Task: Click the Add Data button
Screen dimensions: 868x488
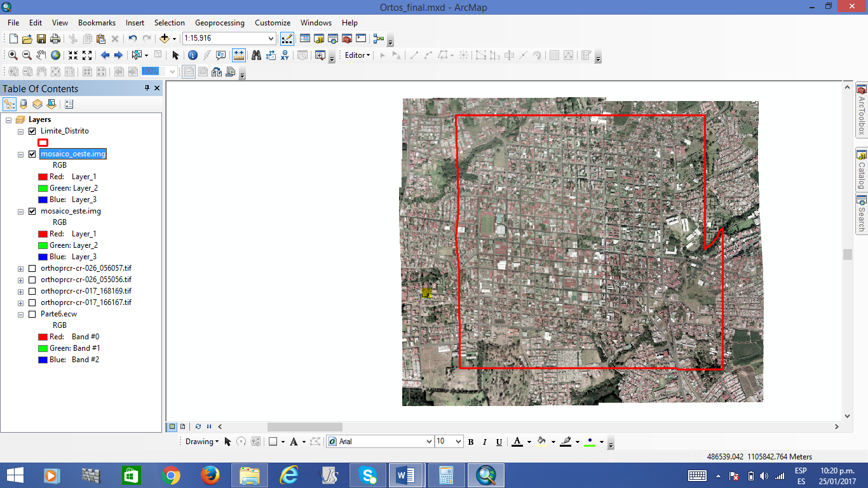Action: (x=165, y=39)
